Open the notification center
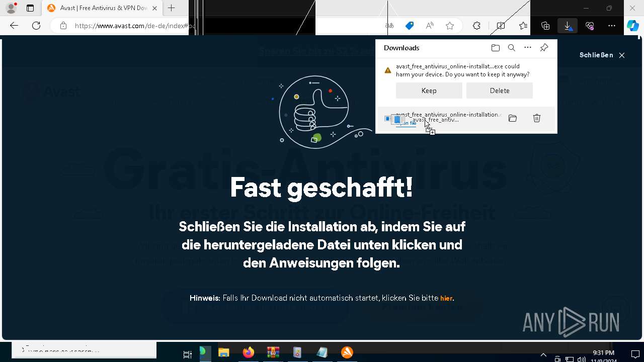The height and width of the screenshot is (362, 644). 635,355
